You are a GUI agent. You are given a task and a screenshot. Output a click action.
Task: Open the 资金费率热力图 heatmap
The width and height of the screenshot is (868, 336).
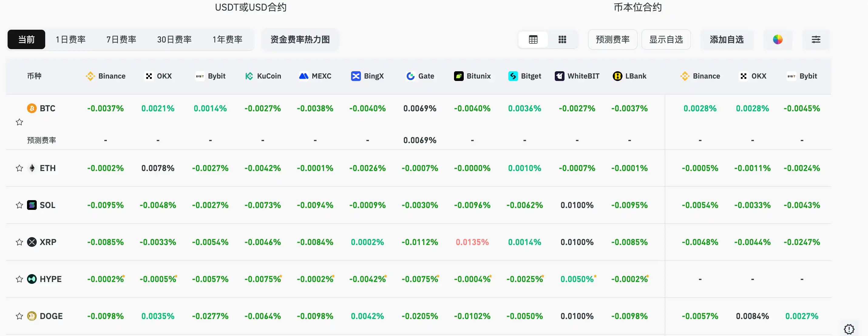point(300,39)
